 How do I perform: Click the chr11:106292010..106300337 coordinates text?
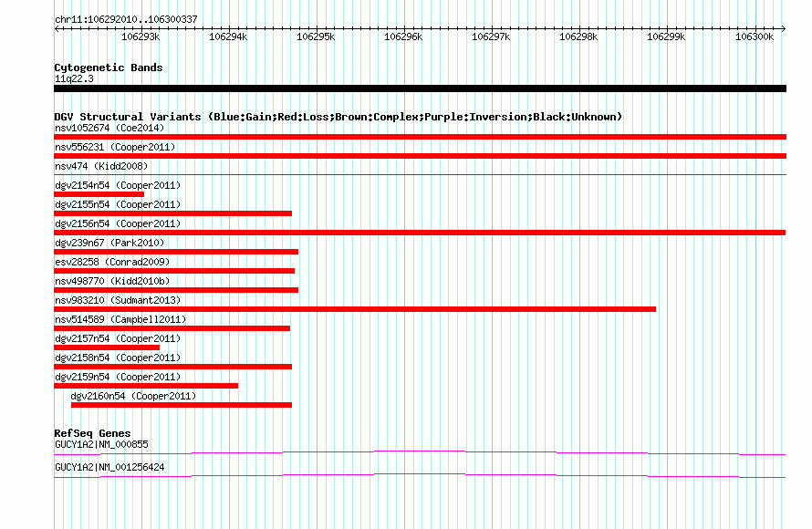coord(126,19)
